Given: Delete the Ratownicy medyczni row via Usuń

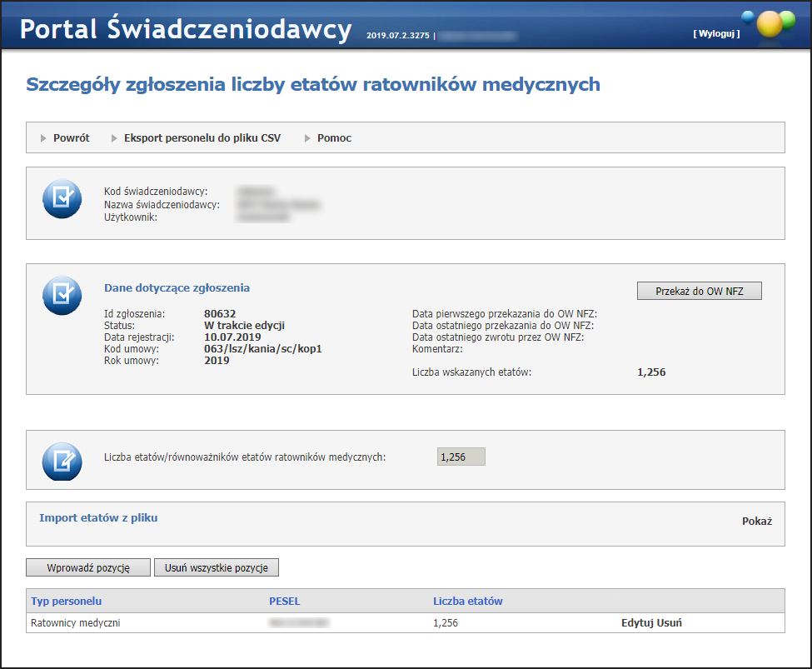Looking at the screenshot, I should coord(670,623).
